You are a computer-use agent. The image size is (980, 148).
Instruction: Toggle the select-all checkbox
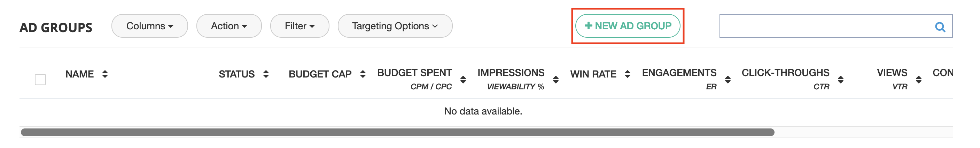coord(40,79)
